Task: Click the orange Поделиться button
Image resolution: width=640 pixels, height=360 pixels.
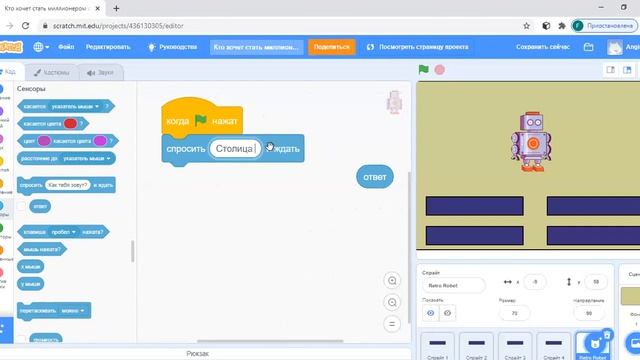Action: [x=331, y=47]
